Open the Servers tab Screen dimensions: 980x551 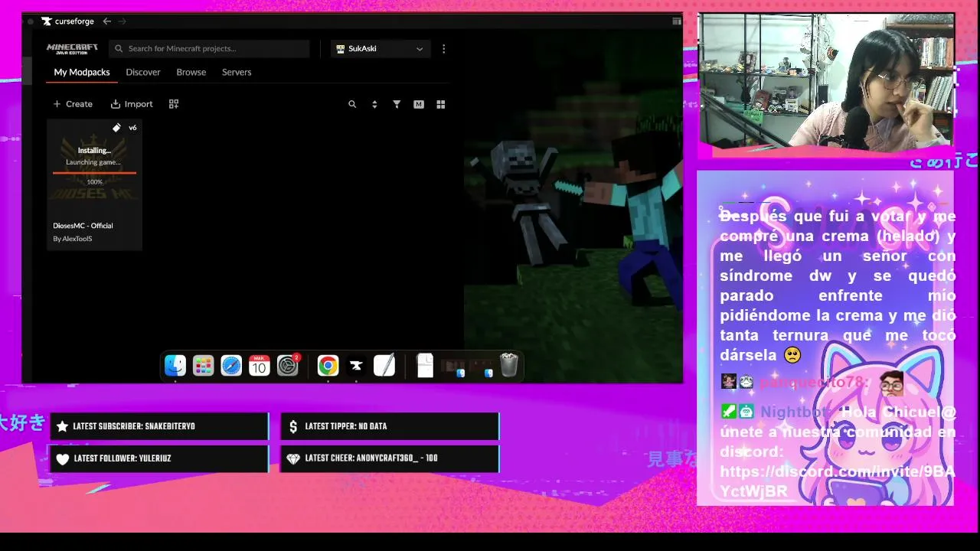click(237, 72)
